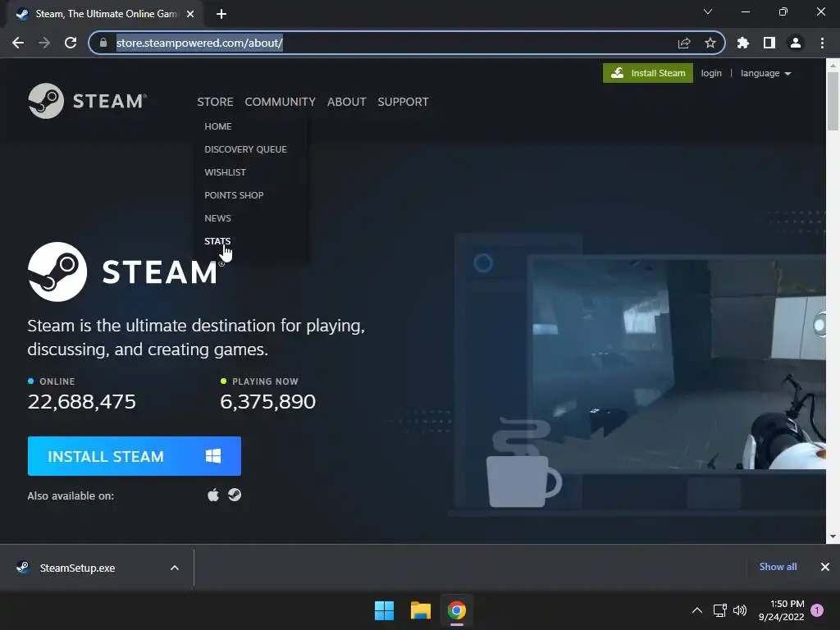Select STATS from Store submenu
Image resolution: width=840 pixels, height=630 pixels.
click(217, 241)
